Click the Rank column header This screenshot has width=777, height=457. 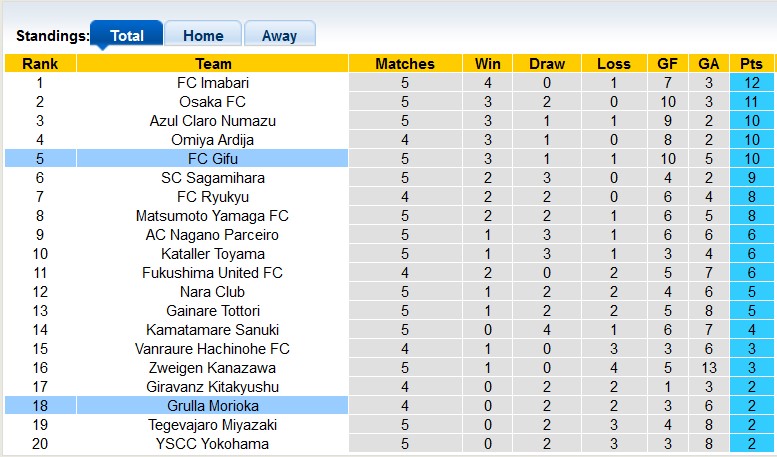[x=40, y=64]
